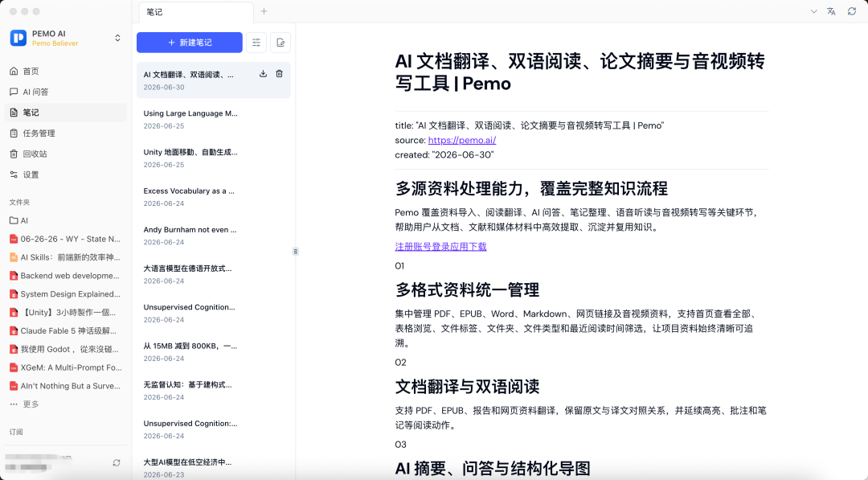Add a new tab with the plus icon
868x480 pixels.
click(x=264, y=11)
